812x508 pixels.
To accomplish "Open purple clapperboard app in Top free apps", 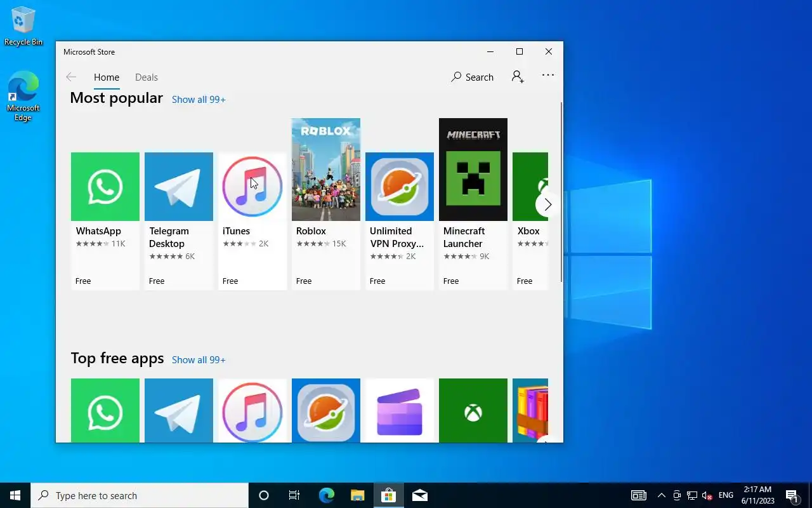I will (x=400, y=410).
